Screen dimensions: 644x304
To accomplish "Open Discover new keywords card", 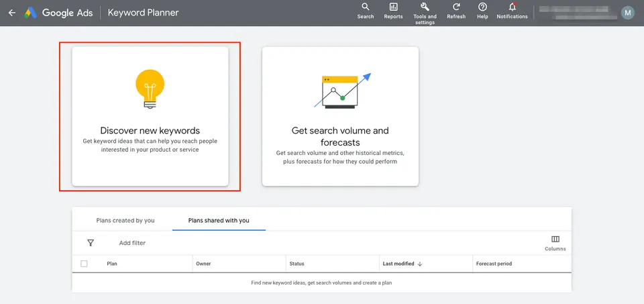I will [x=150, y=116].
